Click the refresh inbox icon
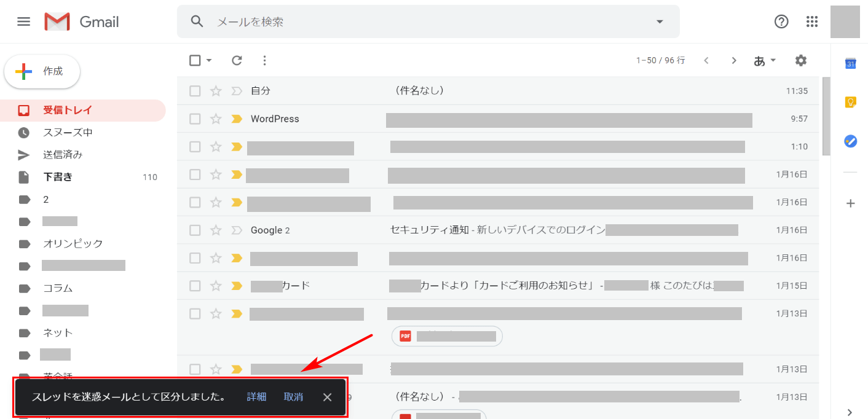 237,60
